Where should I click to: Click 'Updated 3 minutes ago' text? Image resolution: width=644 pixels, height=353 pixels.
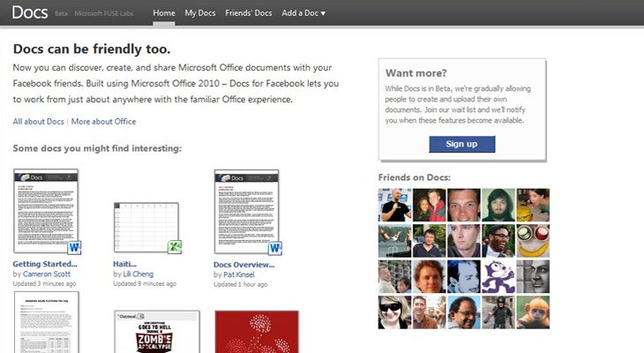click(44, 283)
